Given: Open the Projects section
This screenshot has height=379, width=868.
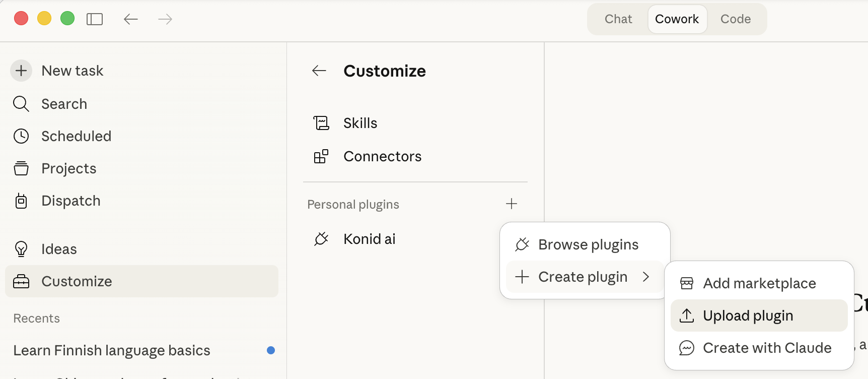Looking at the screenshot, I should tap(69, 168).
